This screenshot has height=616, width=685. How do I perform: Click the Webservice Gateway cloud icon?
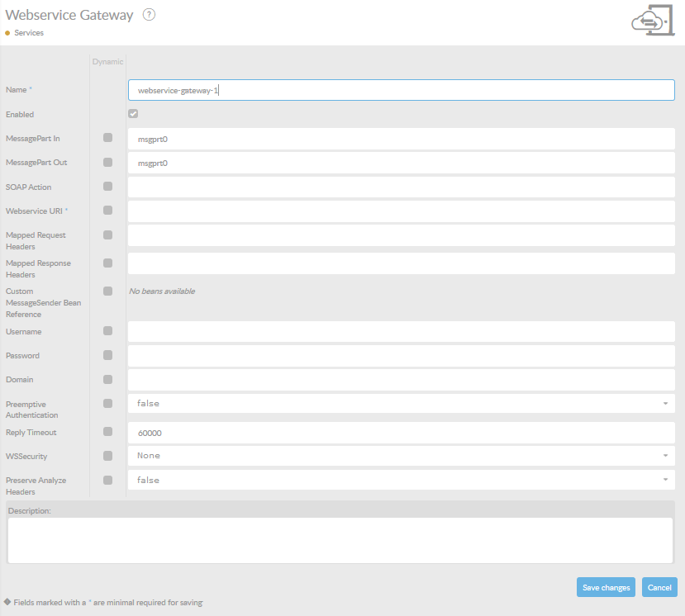[x=653, y=20]
